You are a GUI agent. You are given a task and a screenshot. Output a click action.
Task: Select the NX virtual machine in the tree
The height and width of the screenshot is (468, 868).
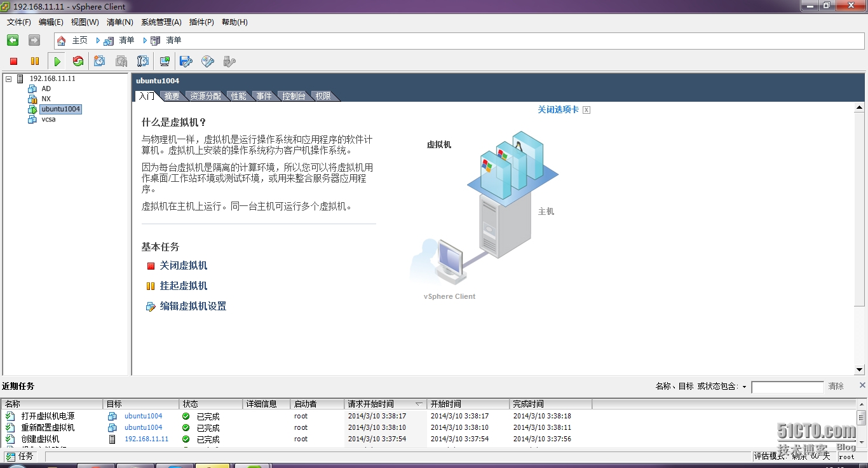pos(46,99)
